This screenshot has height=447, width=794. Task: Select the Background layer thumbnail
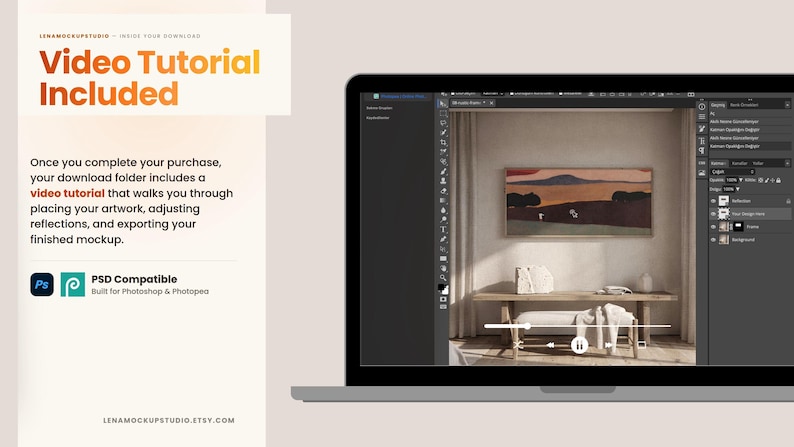pos(724,239)
